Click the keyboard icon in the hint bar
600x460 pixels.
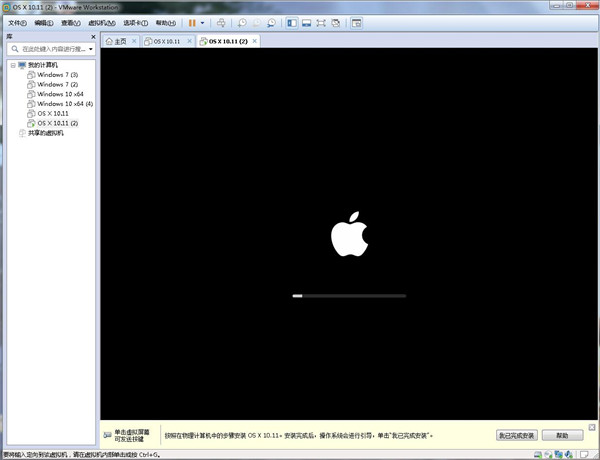click(x=108, y=435)
